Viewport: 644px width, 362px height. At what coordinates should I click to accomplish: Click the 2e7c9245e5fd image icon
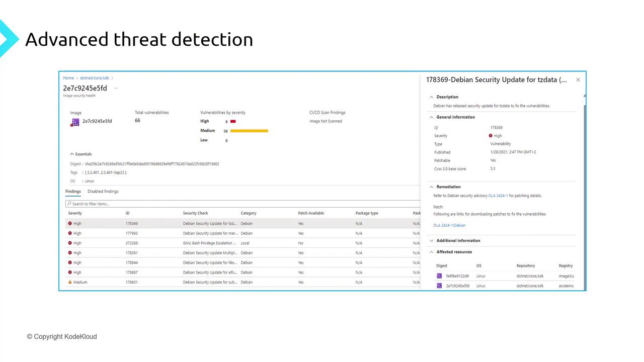click(75, 122)
